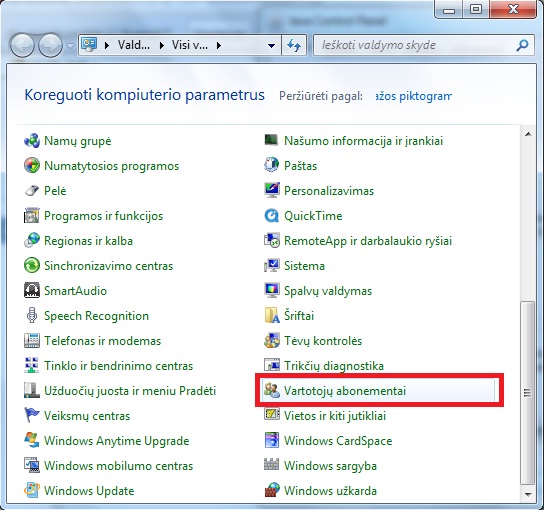Viewport: 544px width, 510px height.
Task: Click the Šriftai fonts folder icon
Action: 272,316
